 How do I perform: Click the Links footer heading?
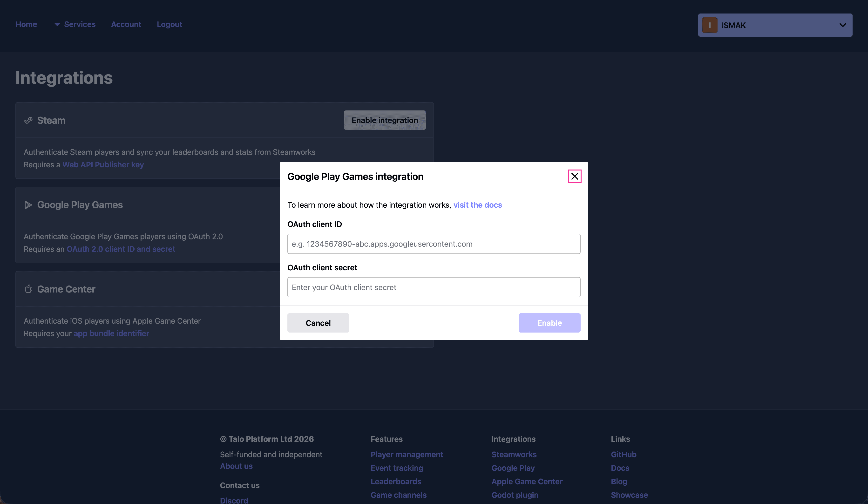pyautogui.click(x=620, y=439)
